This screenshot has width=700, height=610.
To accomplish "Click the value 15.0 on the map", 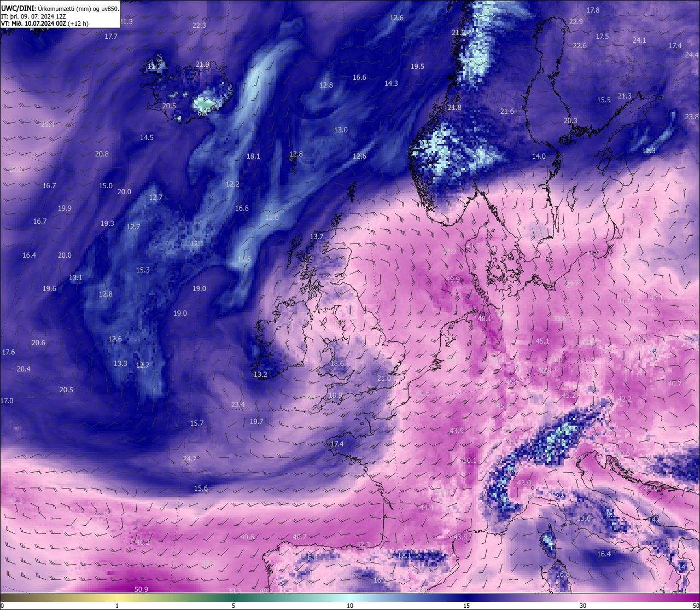I will [x=106, y=185].
